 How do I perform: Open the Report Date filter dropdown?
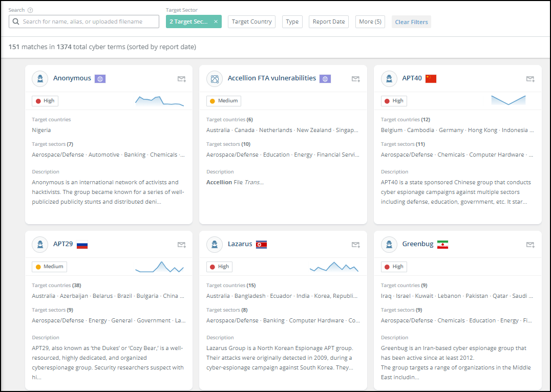pos(329,22)
